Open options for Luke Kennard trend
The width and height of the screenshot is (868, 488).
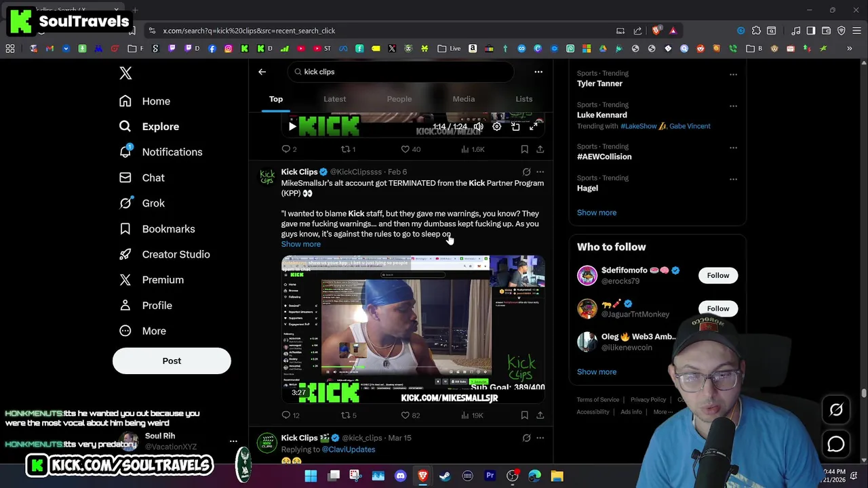[733, 106]
